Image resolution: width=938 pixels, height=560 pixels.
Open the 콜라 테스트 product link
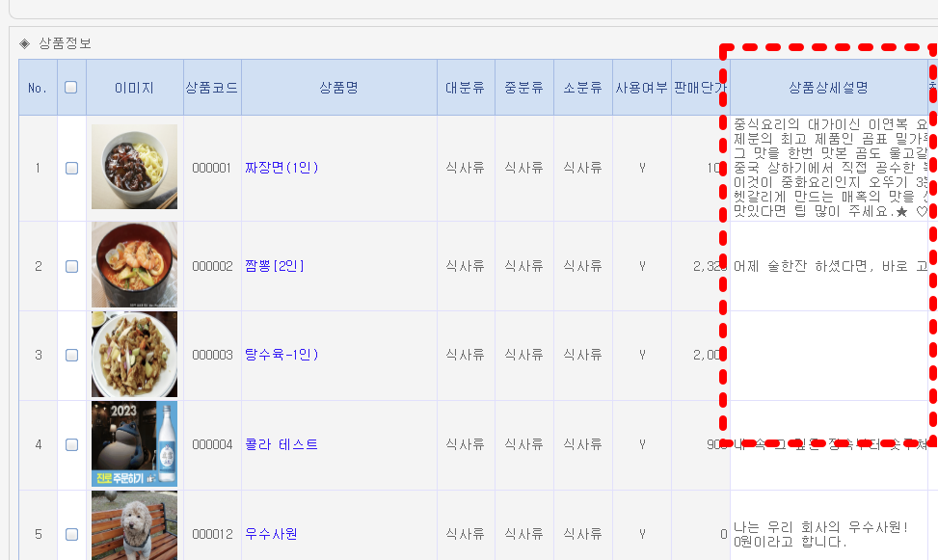coord(281,444)
